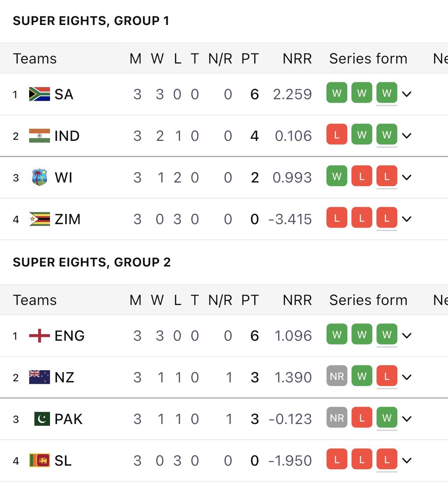Click the South Africa flag icon
The image size is (448, 483).
[x=39, y=94]
